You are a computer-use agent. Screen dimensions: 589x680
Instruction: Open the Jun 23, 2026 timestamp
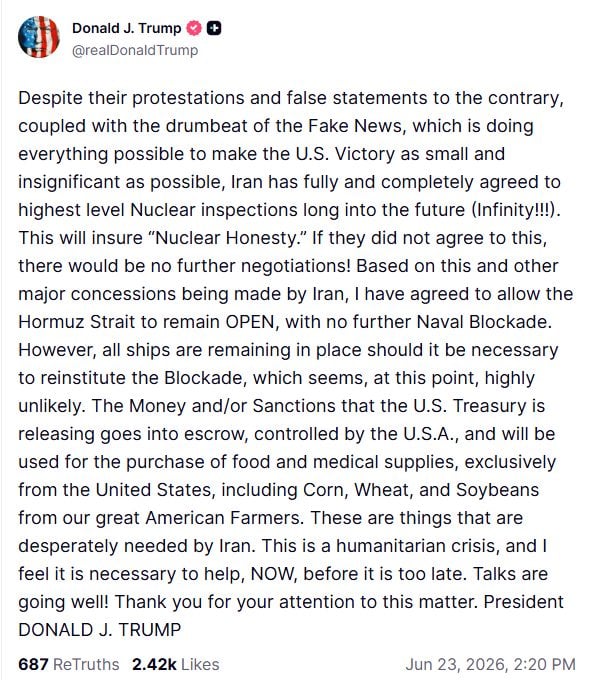490,664
